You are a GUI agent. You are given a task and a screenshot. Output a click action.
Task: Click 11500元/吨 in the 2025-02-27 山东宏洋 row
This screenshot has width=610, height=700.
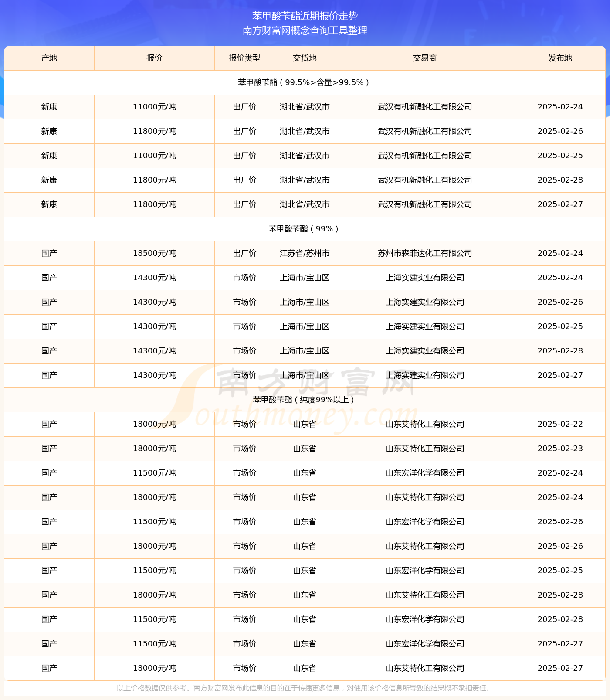coord(154,644)
